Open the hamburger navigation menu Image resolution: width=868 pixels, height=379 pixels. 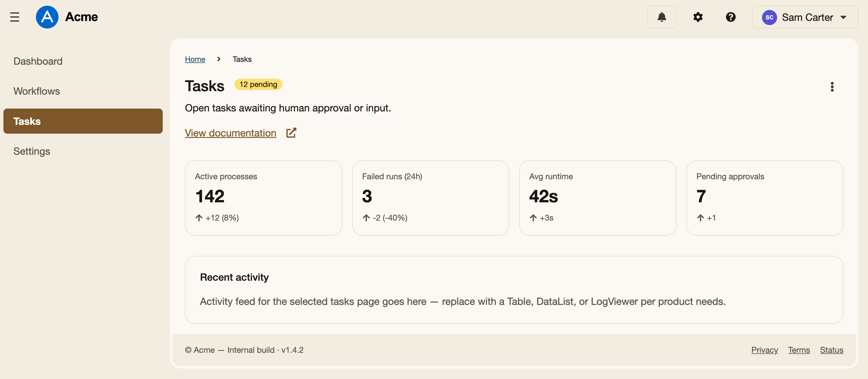(15, 17)
